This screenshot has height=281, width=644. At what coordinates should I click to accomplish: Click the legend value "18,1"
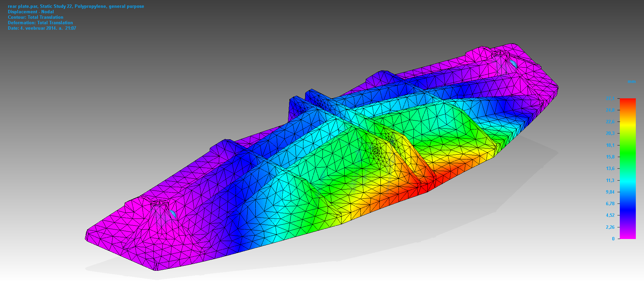pyautogui.click(x=610, y=145)
